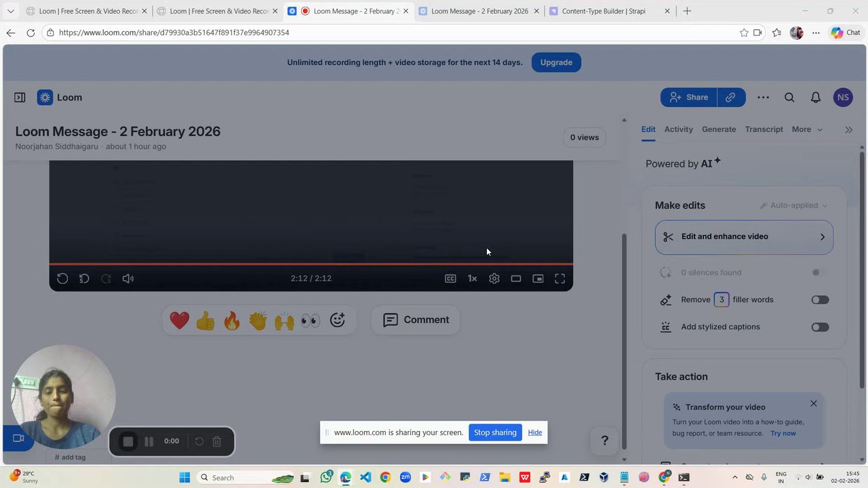Image resolution: width=868 pixels, height=488 pixels.
Task: Switch to the Activity tab
Action: click(679, 129)
